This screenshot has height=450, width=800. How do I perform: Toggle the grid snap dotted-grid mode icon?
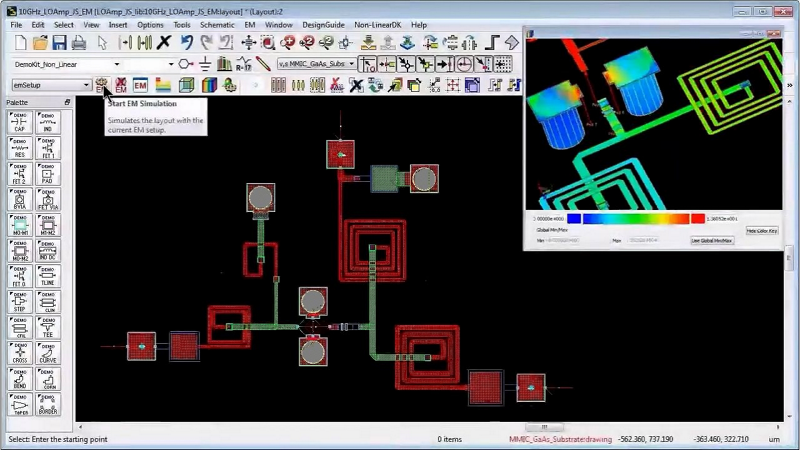503,64
